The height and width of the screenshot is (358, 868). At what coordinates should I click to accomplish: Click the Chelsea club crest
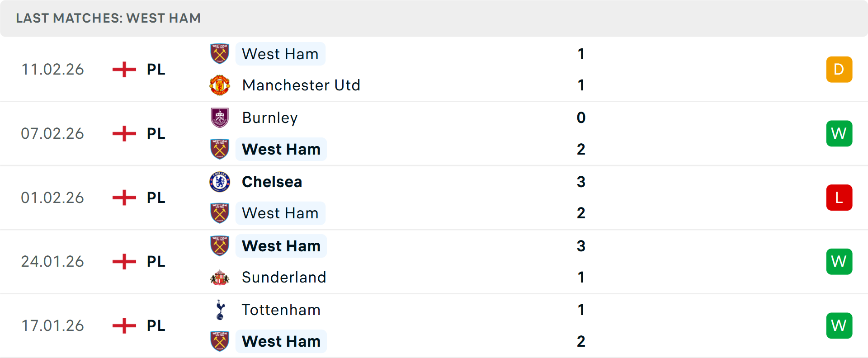click(x=220, y=182)
